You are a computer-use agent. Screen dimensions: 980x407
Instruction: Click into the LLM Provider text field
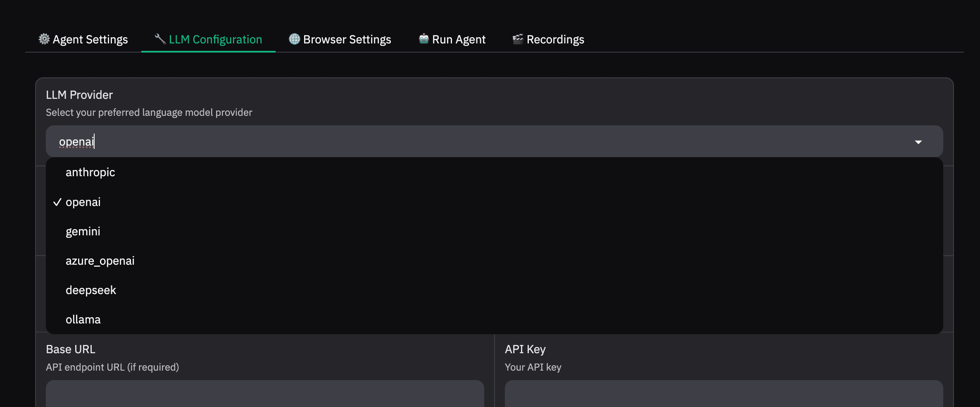454,142
